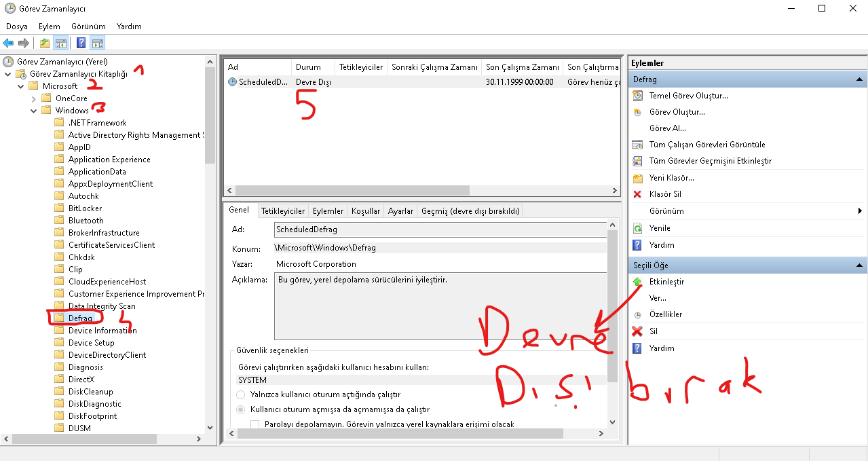Switch to the Ayarlar tab

(400, 211)
